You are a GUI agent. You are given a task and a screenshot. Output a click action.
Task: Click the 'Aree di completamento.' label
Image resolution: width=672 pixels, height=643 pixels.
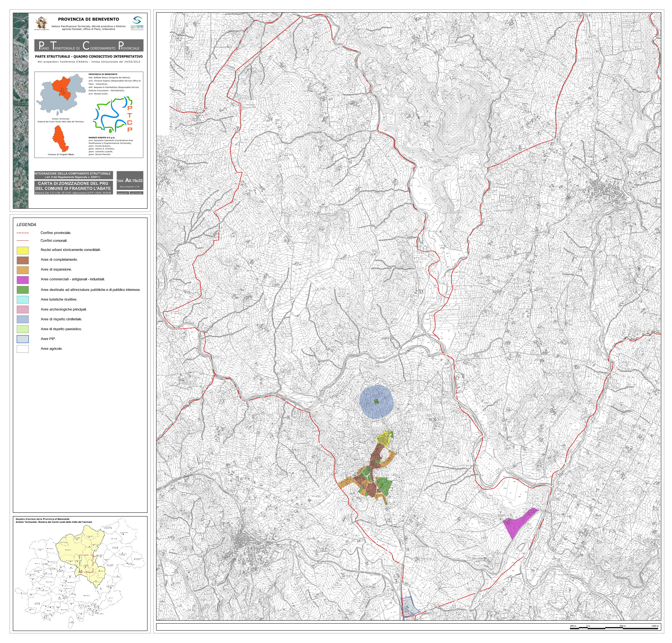tap(59, 260)
